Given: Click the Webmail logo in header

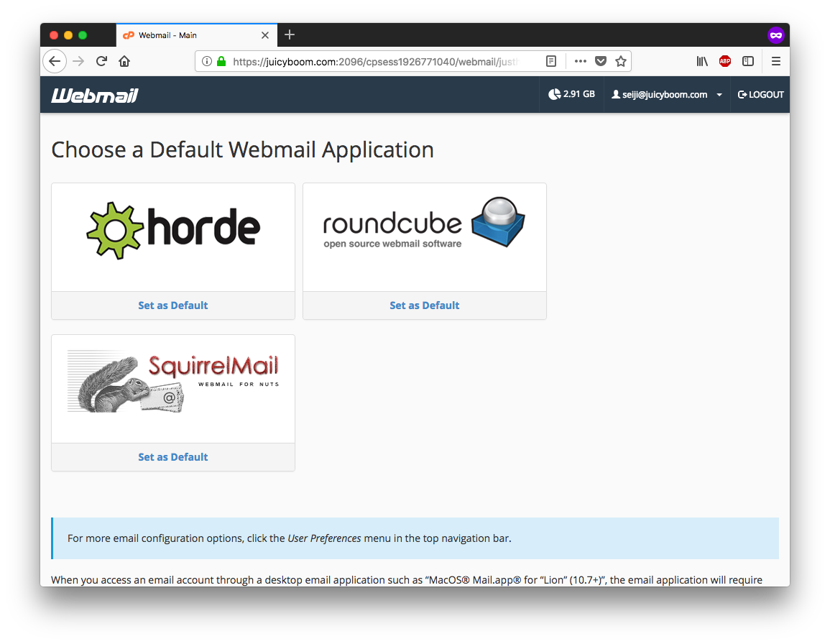Looking at the screenshot, I should pyautogui.click(x=94, y=95).
